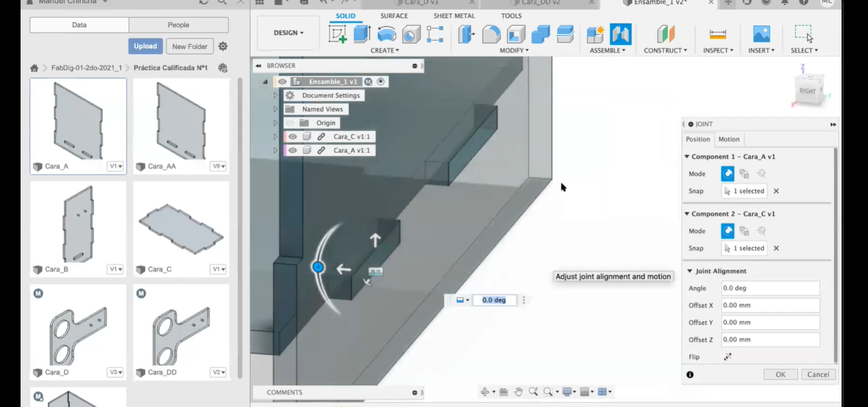Click the Zoom tool in navigation bar
The width and height of the screenshot is (868, 407).
pyautogui.click(x=533, y=392)
